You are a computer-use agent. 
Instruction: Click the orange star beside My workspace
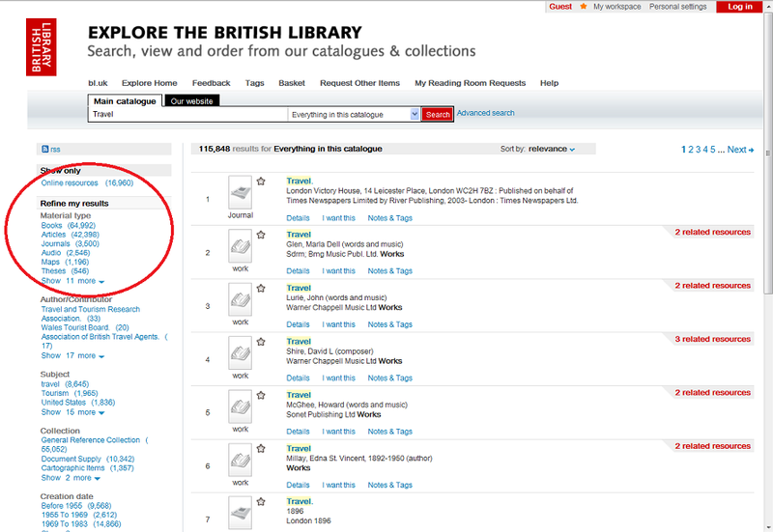click(584, 7)
